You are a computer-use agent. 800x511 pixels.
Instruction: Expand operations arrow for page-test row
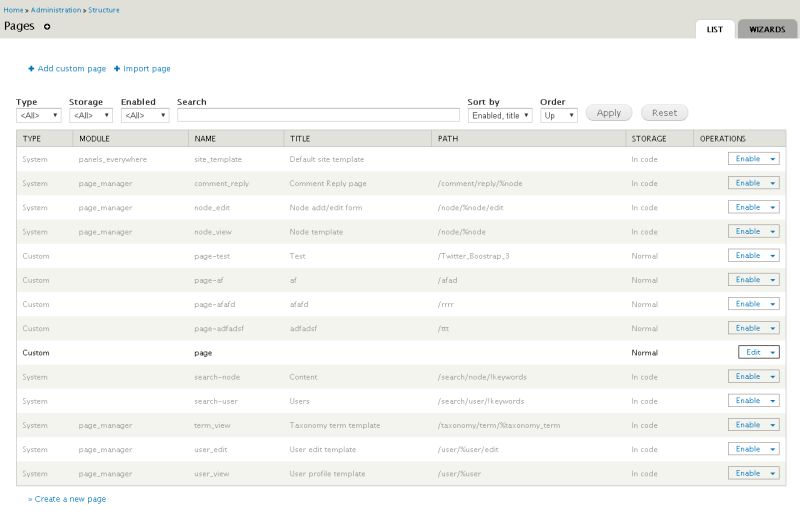(772, 256)
